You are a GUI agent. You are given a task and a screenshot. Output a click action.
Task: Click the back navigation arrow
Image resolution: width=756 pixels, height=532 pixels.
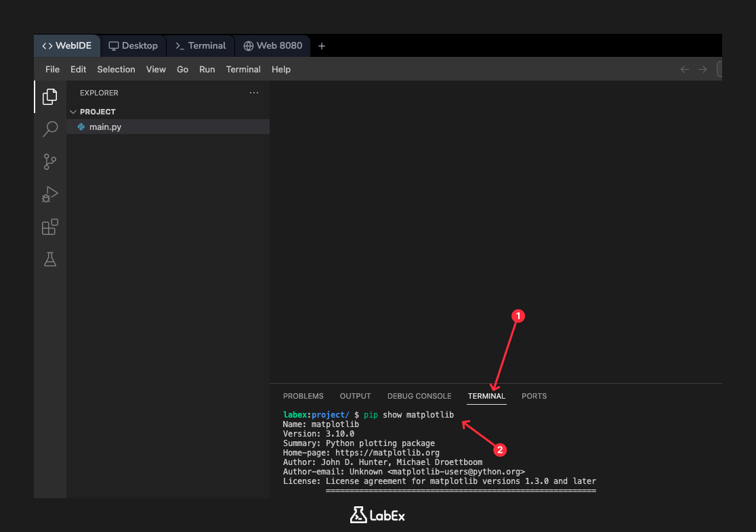684,68
